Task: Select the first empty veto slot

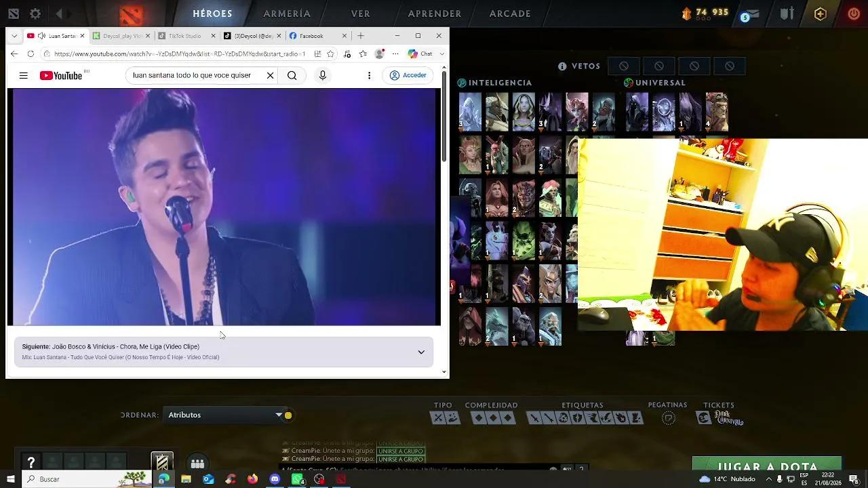Action: click(624, 66)
